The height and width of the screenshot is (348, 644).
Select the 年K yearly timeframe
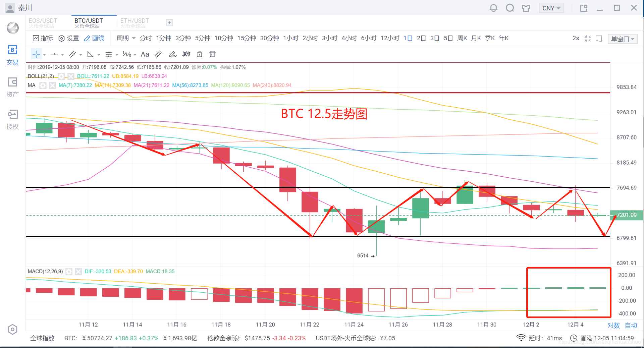[503, 38]
